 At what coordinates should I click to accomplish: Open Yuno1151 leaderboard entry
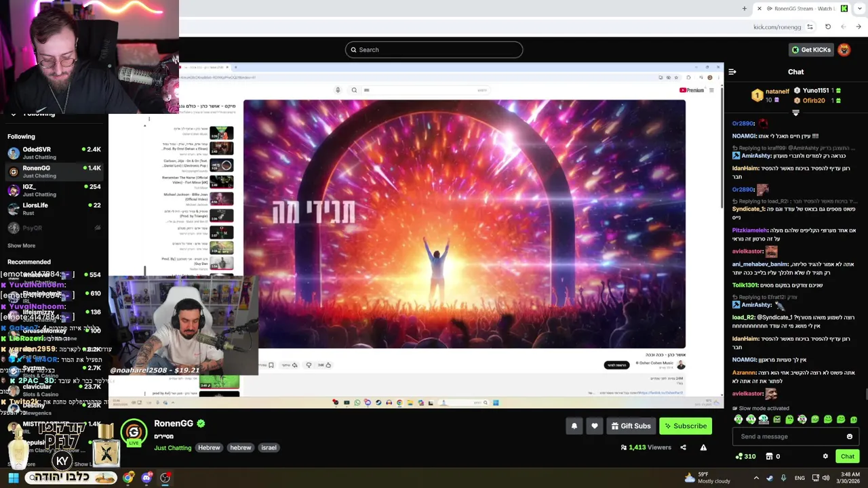(818, 90)
